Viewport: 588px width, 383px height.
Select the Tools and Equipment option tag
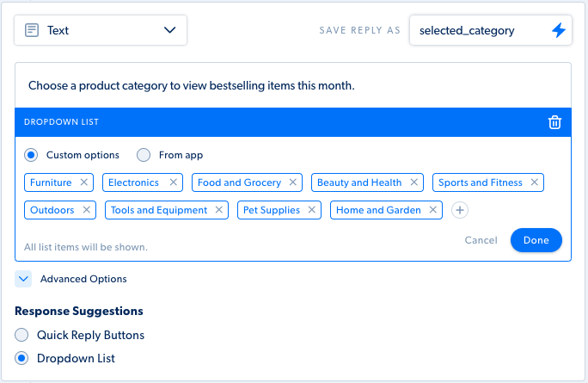[159, 210]
